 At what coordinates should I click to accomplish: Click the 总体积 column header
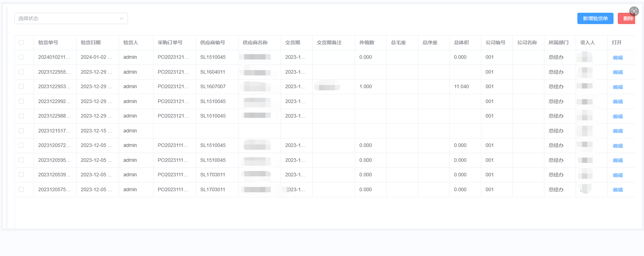point(461,42)
